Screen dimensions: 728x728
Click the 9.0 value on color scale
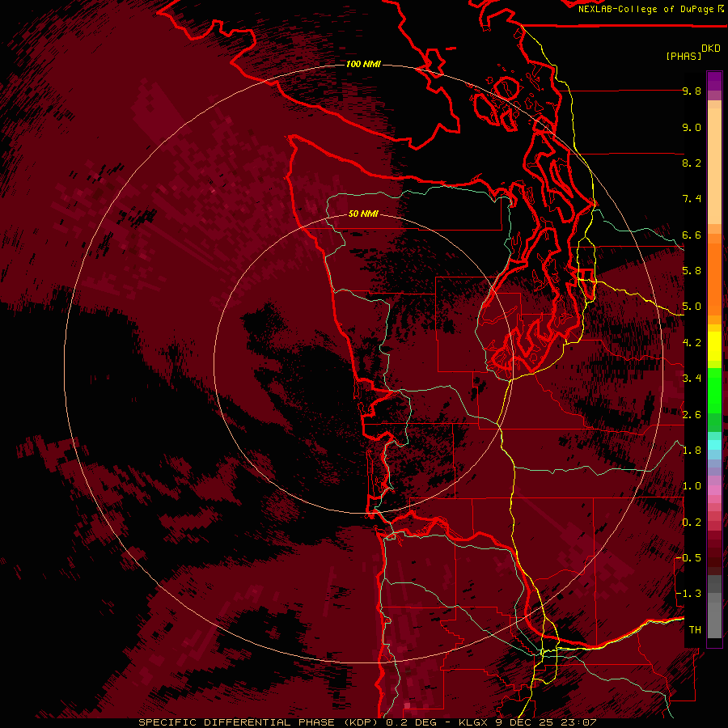point(692,128)
